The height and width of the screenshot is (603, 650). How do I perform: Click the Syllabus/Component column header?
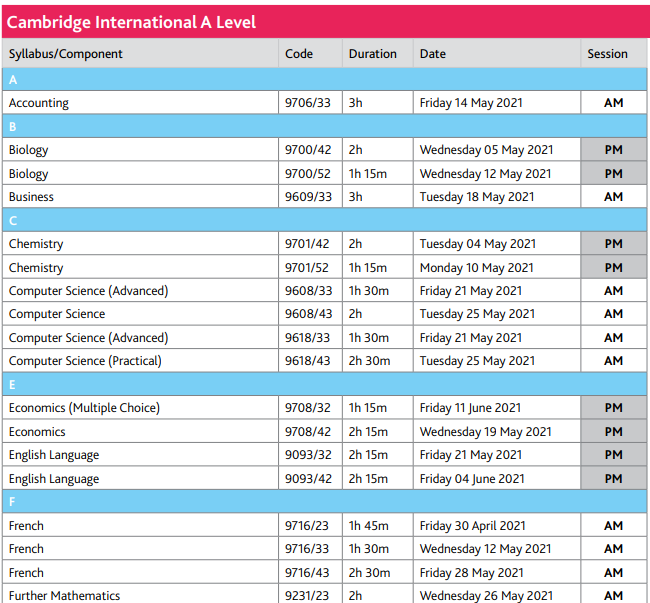(66, 54)
